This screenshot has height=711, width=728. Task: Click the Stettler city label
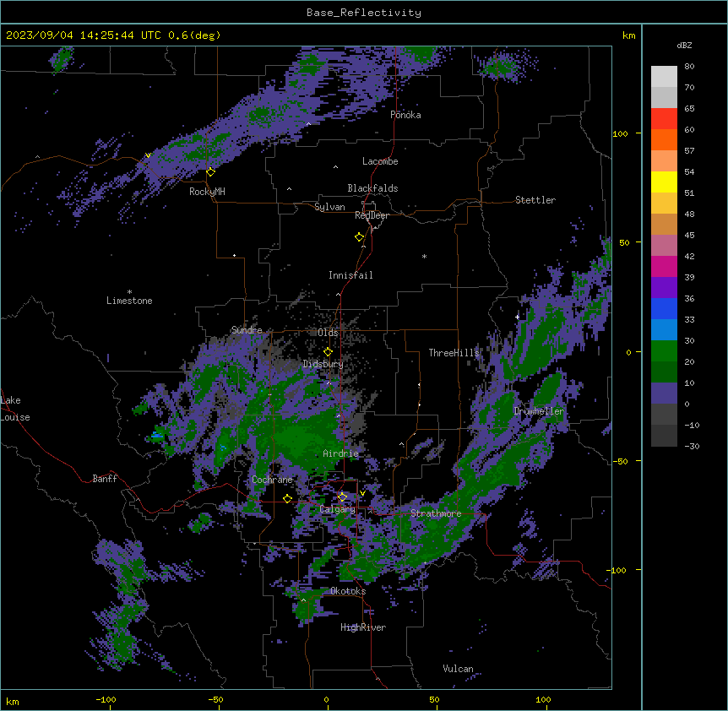pos(535,200)
